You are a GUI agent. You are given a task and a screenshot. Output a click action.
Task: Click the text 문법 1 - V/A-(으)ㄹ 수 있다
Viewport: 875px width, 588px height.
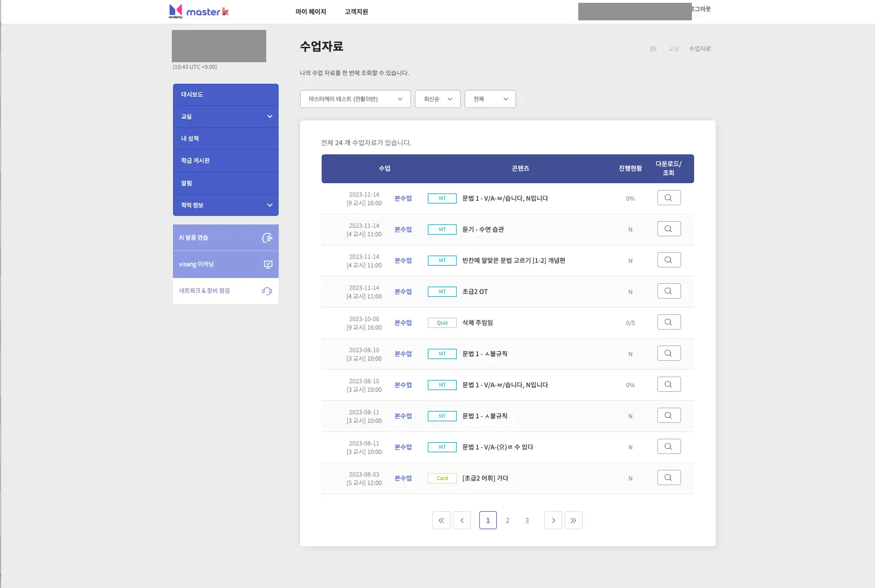click(x=498, y=447)
